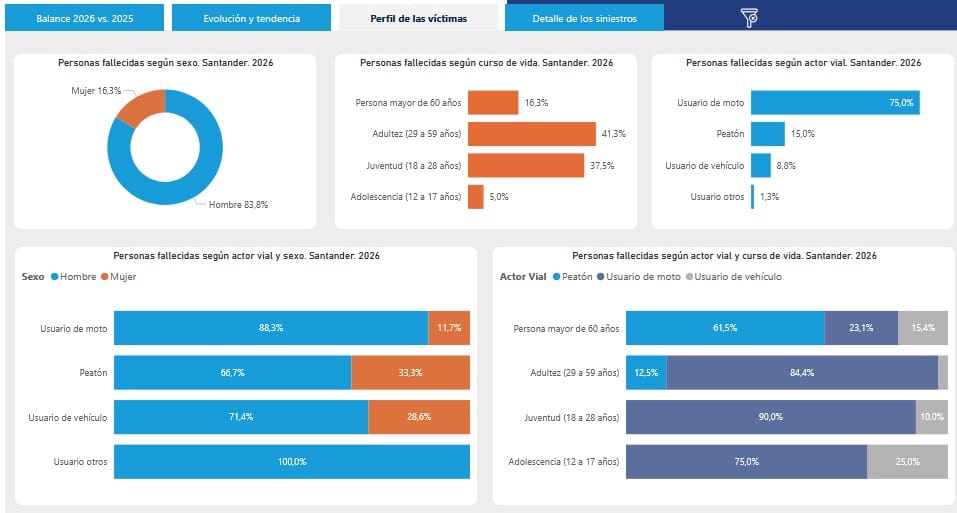Click the Hombre legend color dot
The image size is (957, 513).
[54, 277]
